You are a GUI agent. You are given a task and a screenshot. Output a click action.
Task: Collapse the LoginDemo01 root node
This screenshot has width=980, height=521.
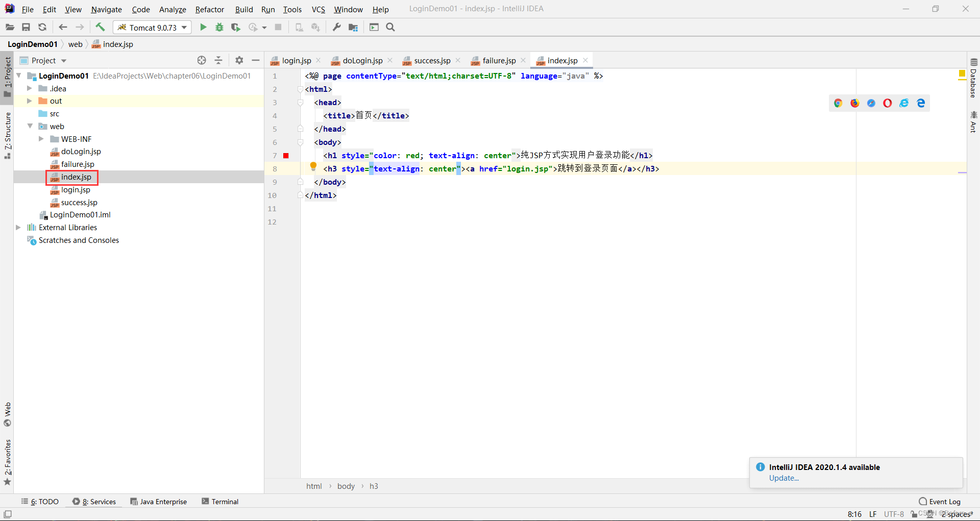pyautogui.click(x=19, y=76)
